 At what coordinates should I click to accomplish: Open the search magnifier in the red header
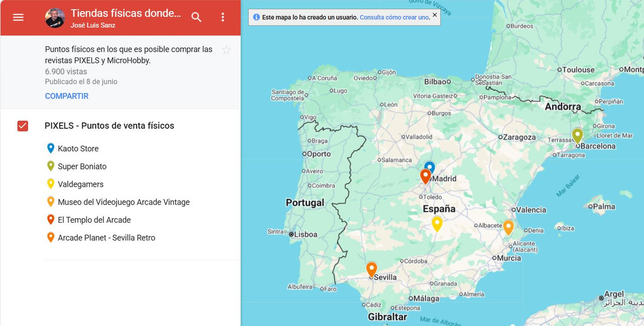click(197, 17)
